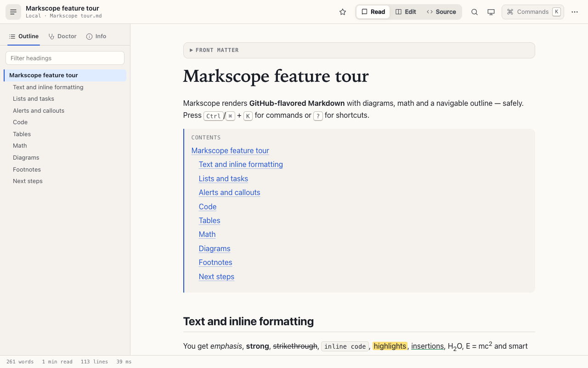Open the more options ellipsis menu

coord(575,12)
